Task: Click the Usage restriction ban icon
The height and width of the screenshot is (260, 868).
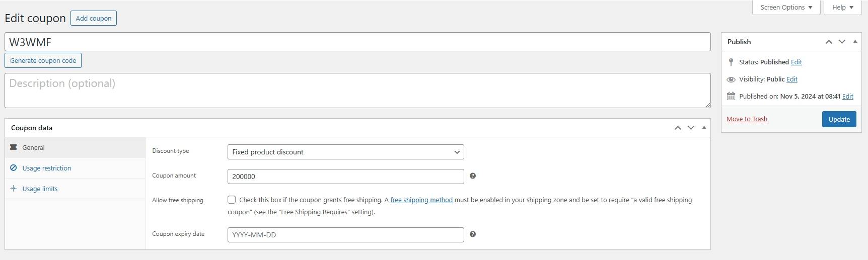Action: (x=14, y=168)
